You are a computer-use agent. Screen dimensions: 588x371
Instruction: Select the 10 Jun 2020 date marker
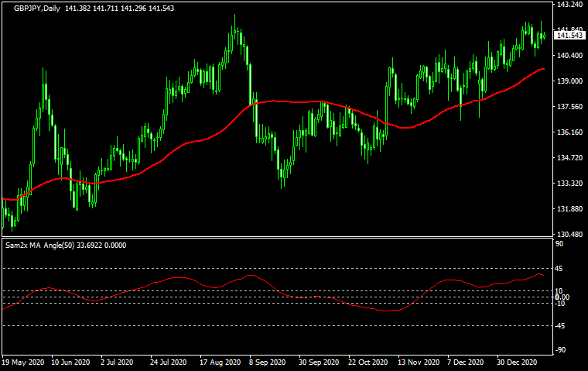(71, 362)
